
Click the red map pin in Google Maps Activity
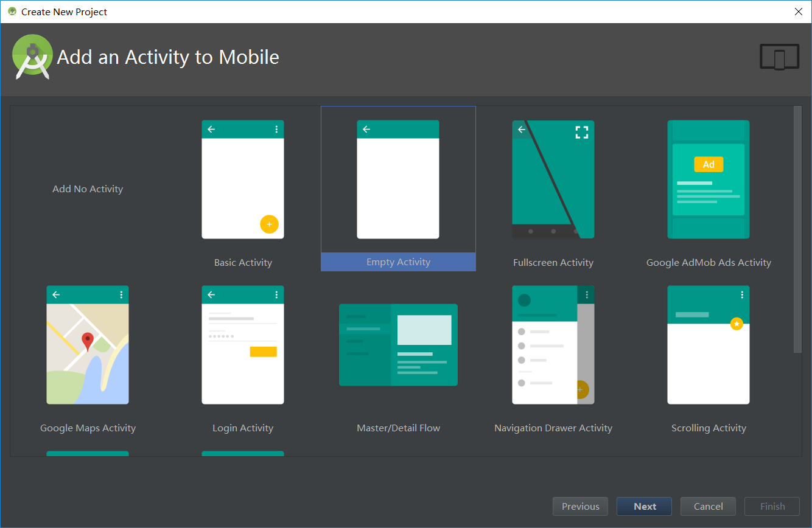[x=88, y=341]
